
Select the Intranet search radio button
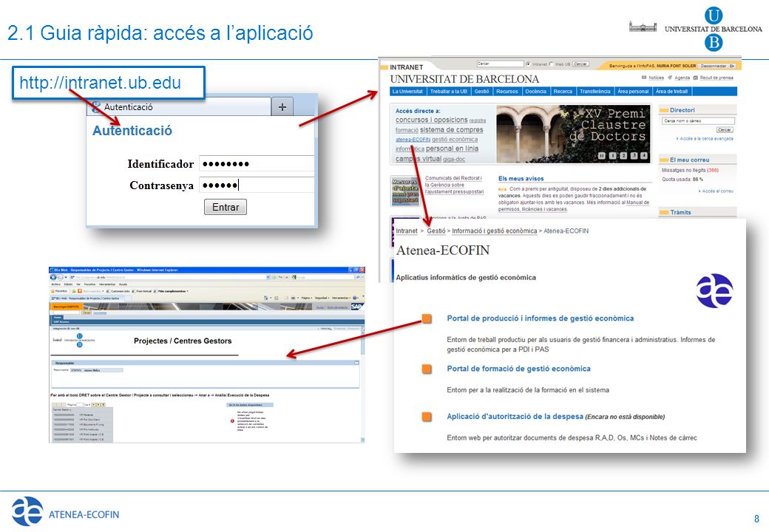[528, 64]
